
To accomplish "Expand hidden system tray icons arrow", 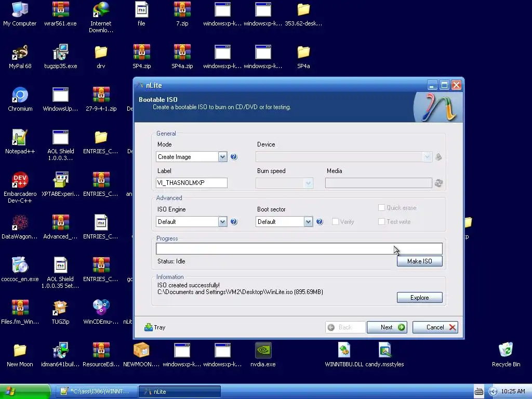I will coord(493,392).
